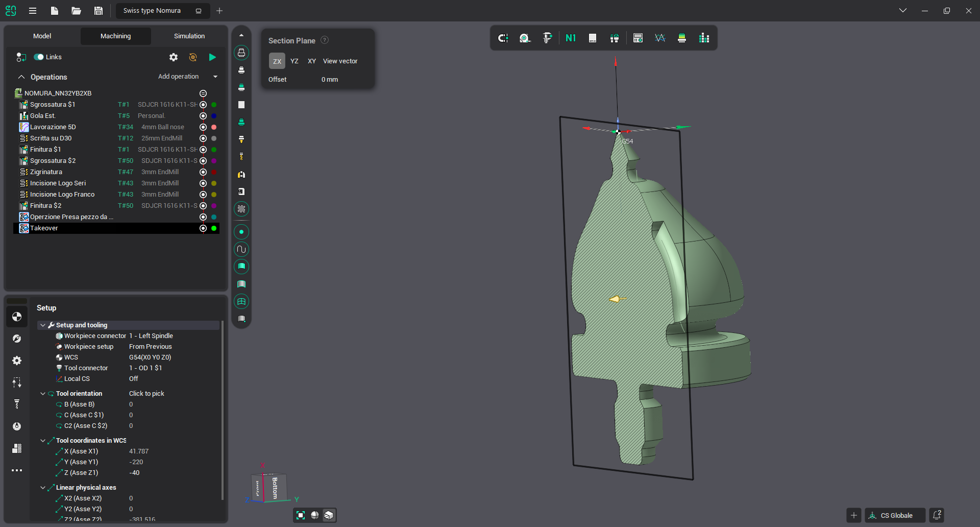Image resolution: width=980 pixels, height=527 pixels.
Task: Toggle the Links switch
Action: pos(39,57)
